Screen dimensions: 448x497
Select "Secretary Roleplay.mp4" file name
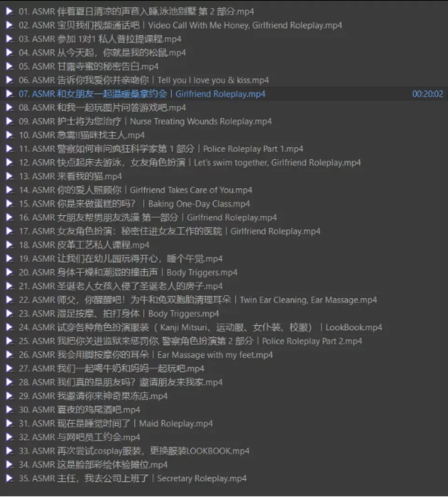133,478
